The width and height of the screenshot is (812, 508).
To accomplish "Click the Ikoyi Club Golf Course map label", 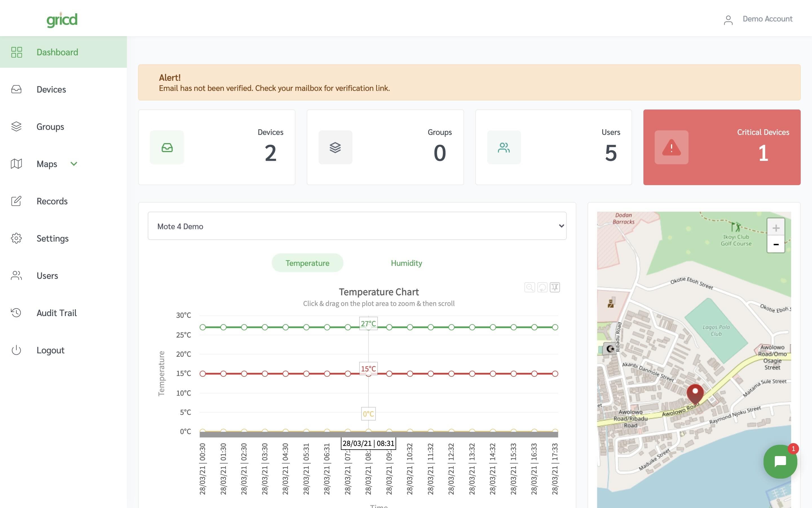I will coord(736,240).
